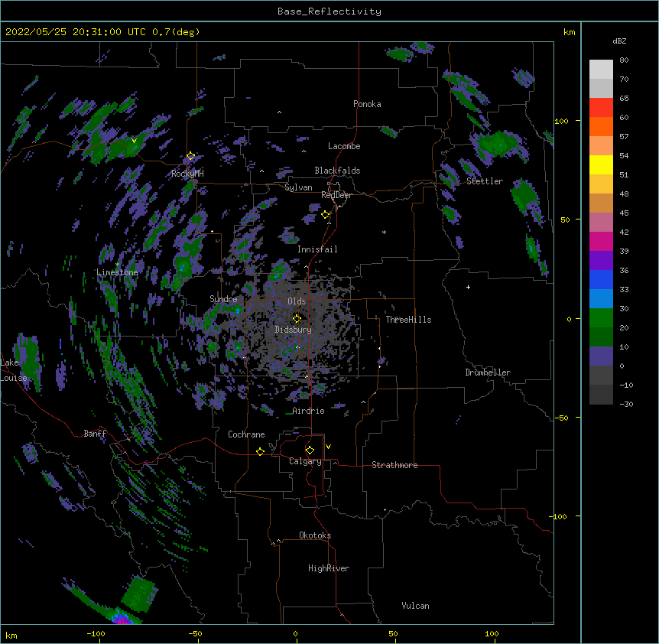Pick the red swatch between 65 and 60 dBZ
The height and width of the screenshot is (644, 659).
(601, 108)
